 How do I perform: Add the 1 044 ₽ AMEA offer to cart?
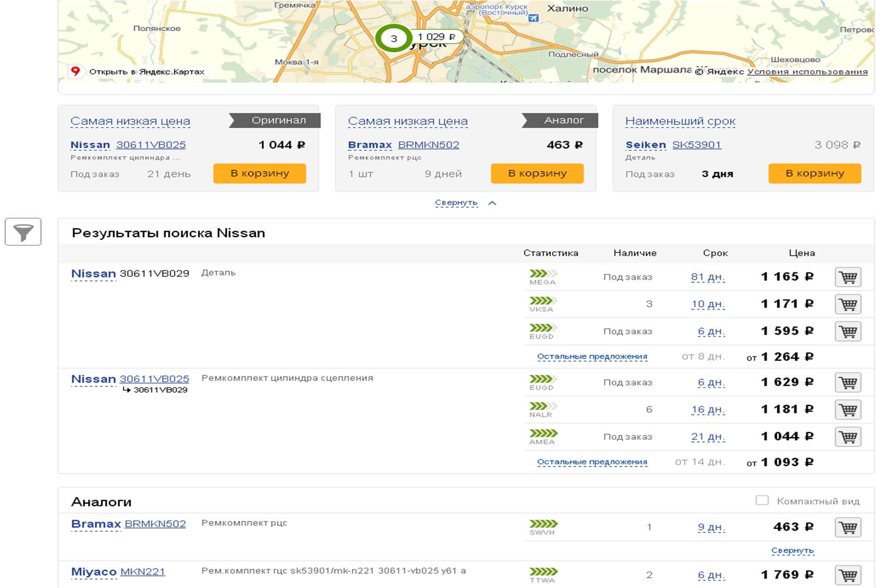[848, 437]
